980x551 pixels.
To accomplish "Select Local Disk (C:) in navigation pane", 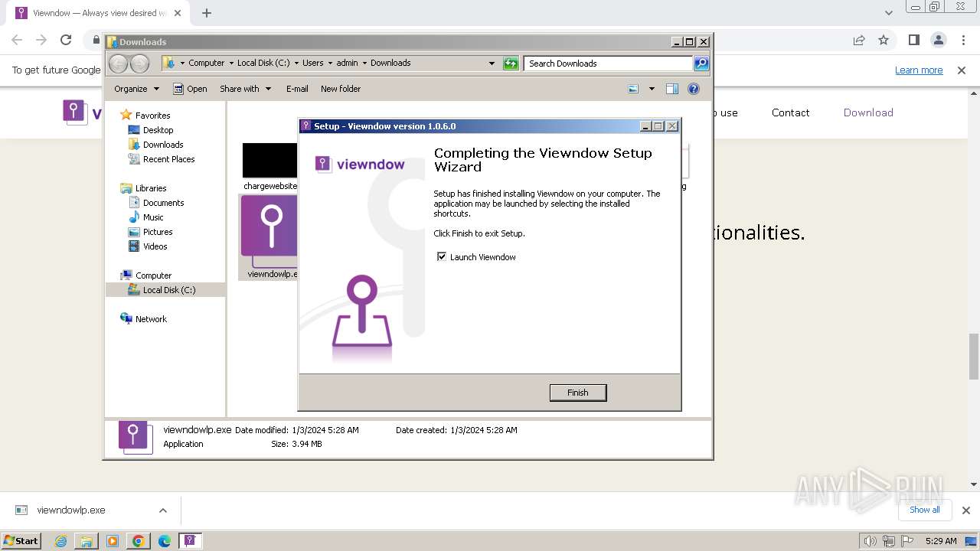I will click(168, 290).
